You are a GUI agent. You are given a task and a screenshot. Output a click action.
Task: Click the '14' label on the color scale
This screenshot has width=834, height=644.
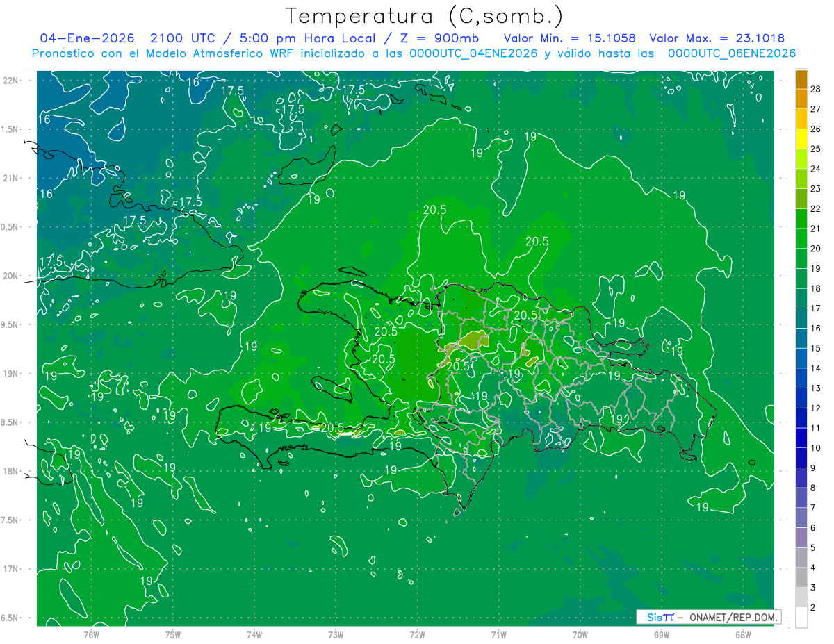816,368
